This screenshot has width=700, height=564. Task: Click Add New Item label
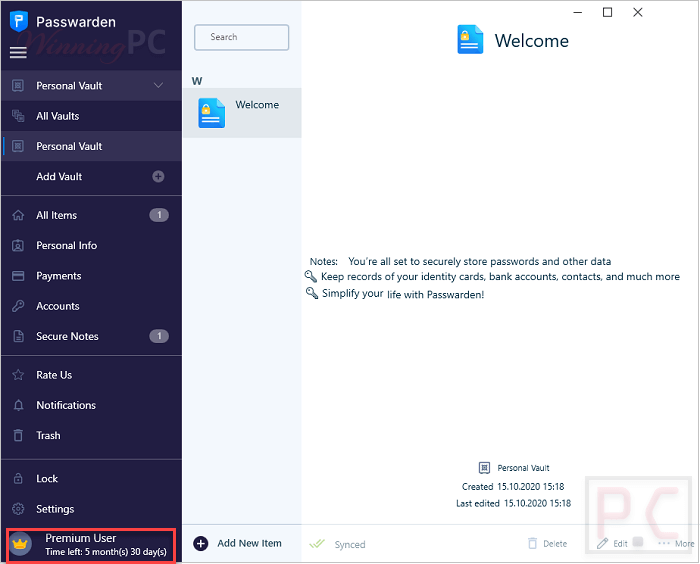pyautogui.click(x=249, y=543)
